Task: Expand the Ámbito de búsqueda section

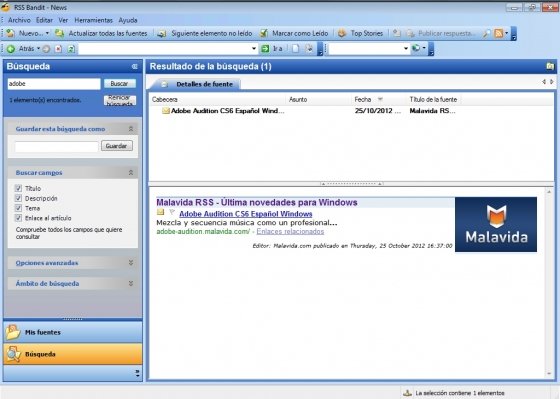Action: (x=131, y=284)
